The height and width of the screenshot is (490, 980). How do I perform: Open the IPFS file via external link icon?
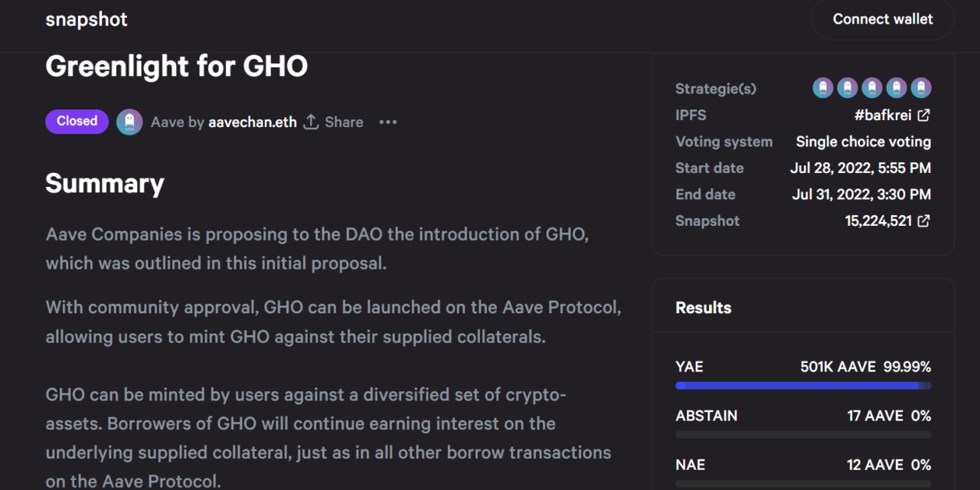click(x=923, y=114)
